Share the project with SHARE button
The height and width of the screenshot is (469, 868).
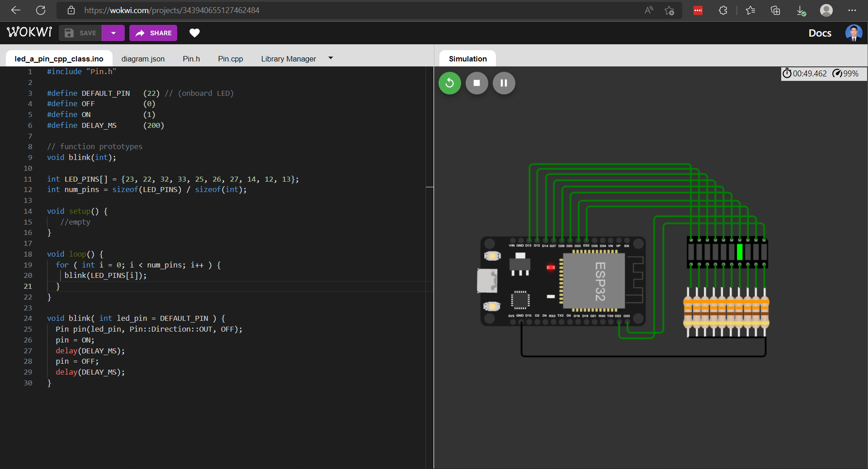(x=153, y=33)
